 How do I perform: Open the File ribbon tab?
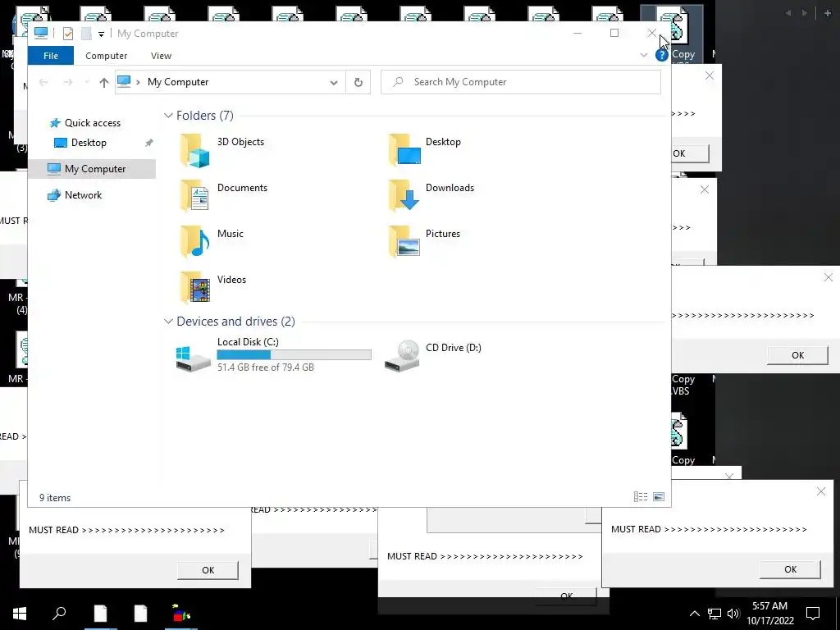pos(51,56)
